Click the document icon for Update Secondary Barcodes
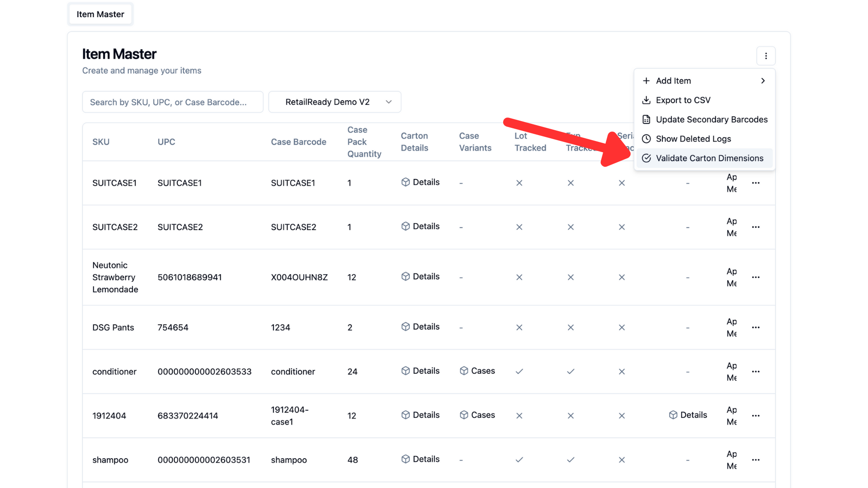Viewport: 868px width, 488px height. pyautogui.click(x=646, y=120)
